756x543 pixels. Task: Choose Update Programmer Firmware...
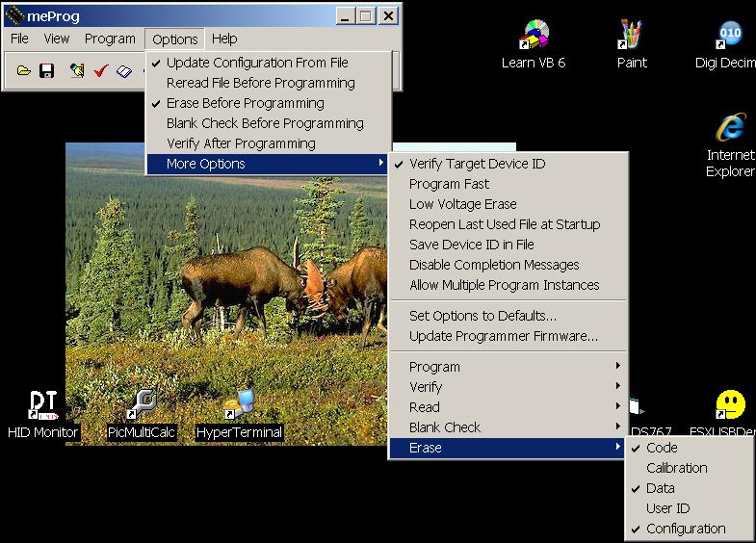click(503, 336)
